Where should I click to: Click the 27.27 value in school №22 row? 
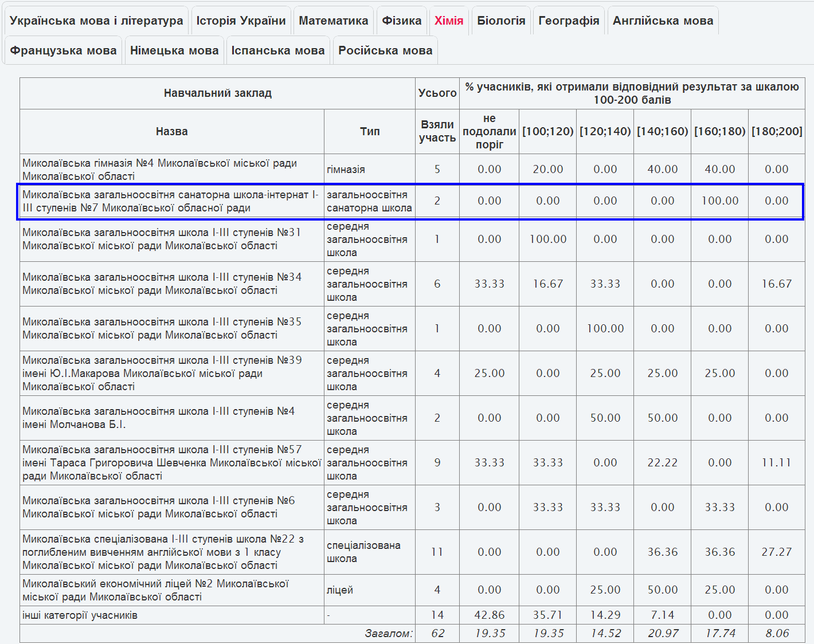(x=777, y=552)
